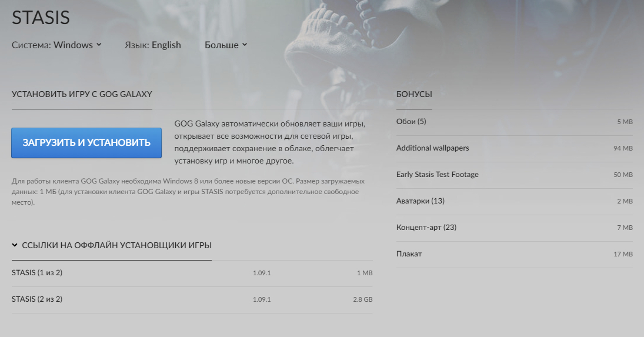Download the Early Stasis Test Footage bonus

(x=514, y=175)
